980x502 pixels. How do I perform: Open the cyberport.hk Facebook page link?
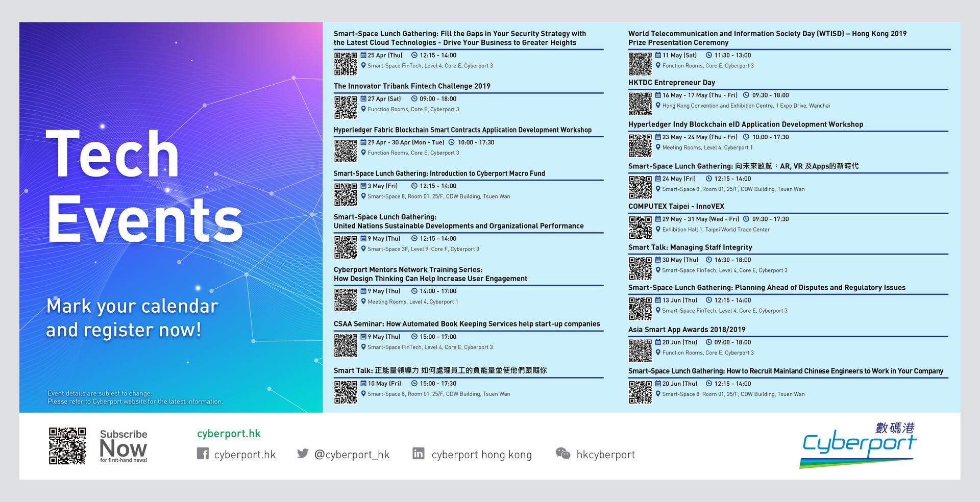tap(245, 455)
